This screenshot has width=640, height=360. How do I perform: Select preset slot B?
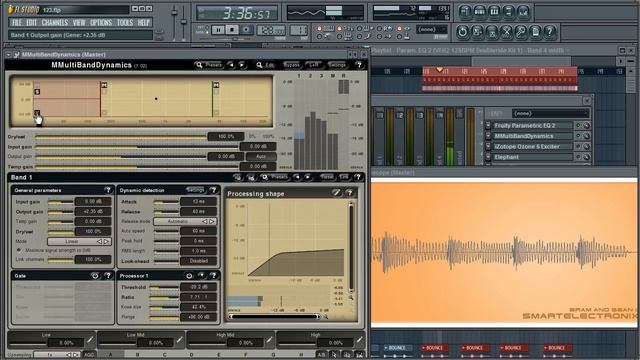click(x=137, y=355)
